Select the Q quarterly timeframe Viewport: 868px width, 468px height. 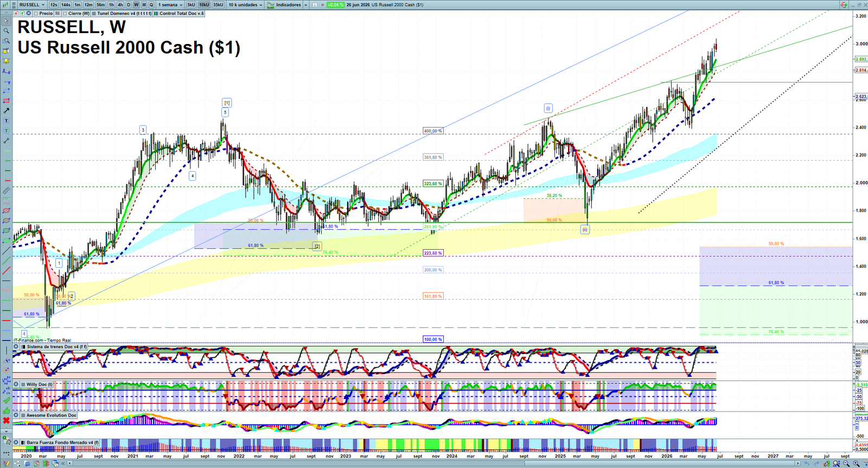151,5
